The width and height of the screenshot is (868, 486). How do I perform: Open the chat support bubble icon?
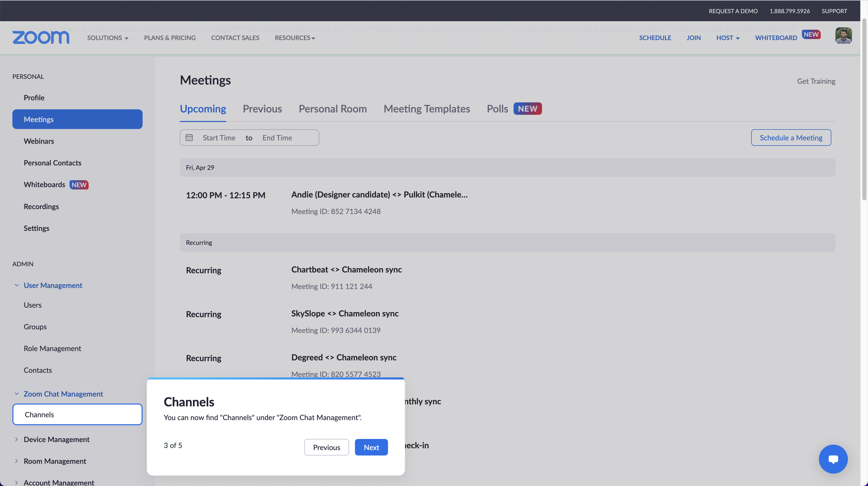pyautogui.click(x=833, y=459)
